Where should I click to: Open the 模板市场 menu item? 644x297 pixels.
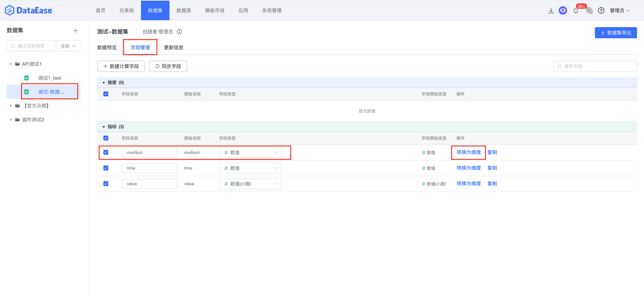point(214,10)
